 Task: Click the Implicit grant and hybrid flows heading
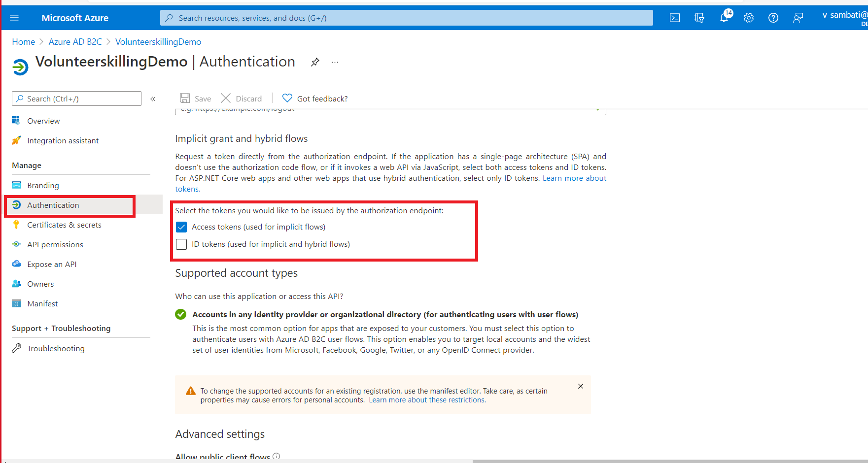[241, 139]
